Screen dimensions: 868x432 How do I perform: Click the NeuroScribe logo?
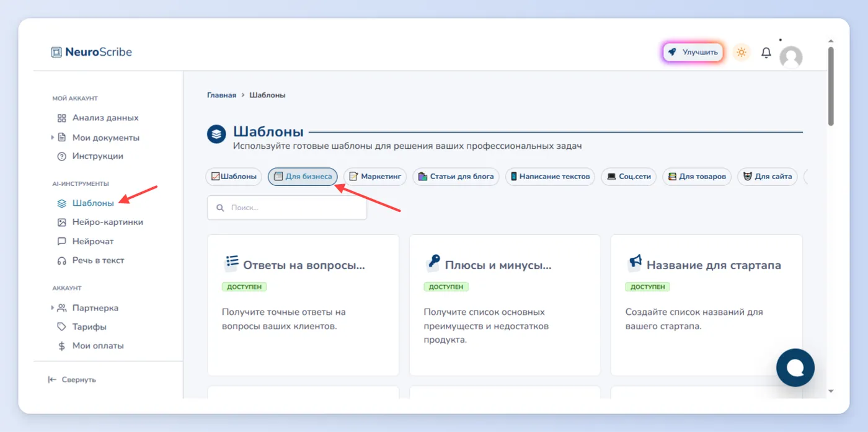point(92,52)
